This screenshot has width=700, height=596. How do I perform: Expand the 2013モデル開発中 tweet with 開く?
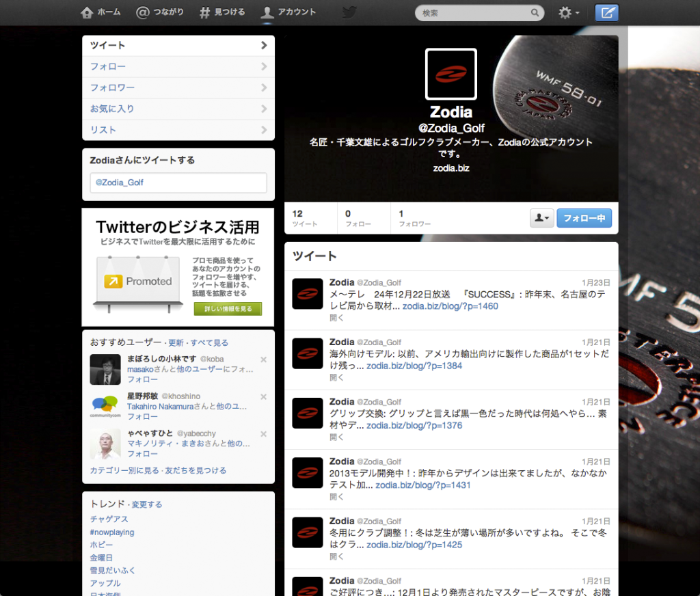pyautogui.click(x=336, y=497)
